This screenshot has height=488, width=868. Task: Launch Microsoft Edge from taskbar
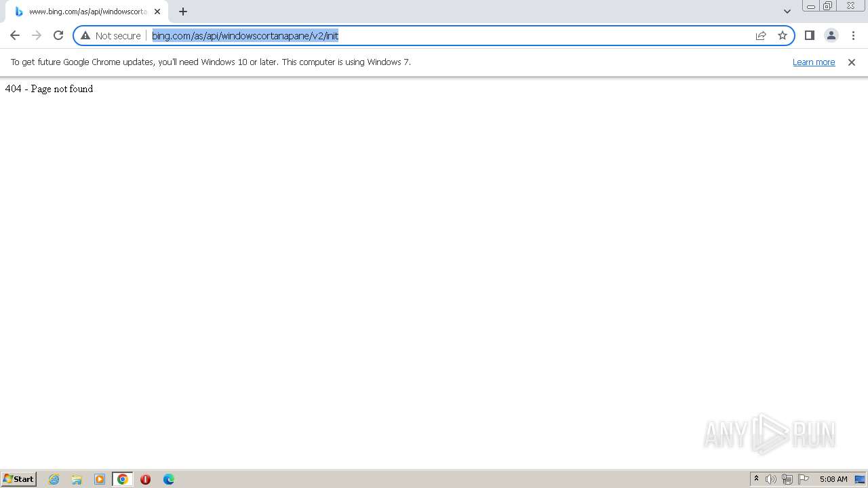click(x=168, y=479)
